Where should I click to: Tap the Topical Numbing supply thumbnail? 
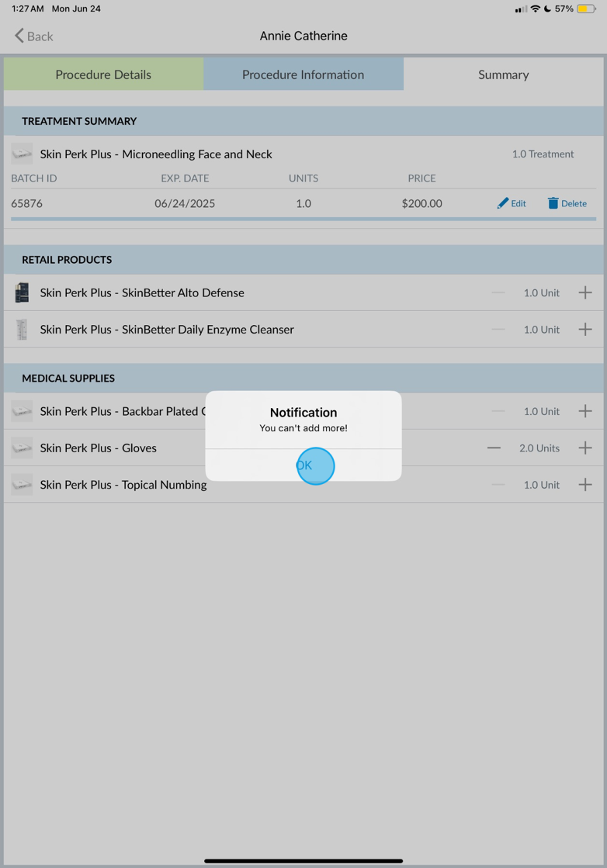point(23,484)
